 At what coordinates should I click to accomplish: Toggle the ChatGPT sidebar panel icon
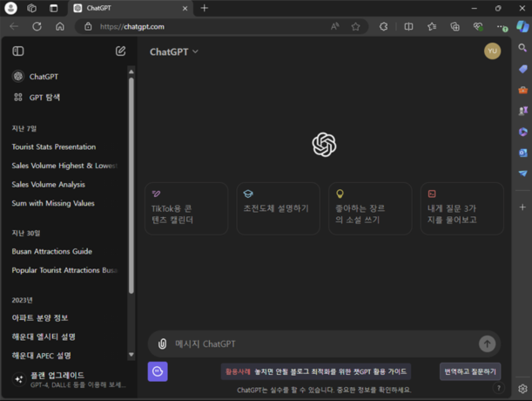pyautogui.click(x=18, y=51)
